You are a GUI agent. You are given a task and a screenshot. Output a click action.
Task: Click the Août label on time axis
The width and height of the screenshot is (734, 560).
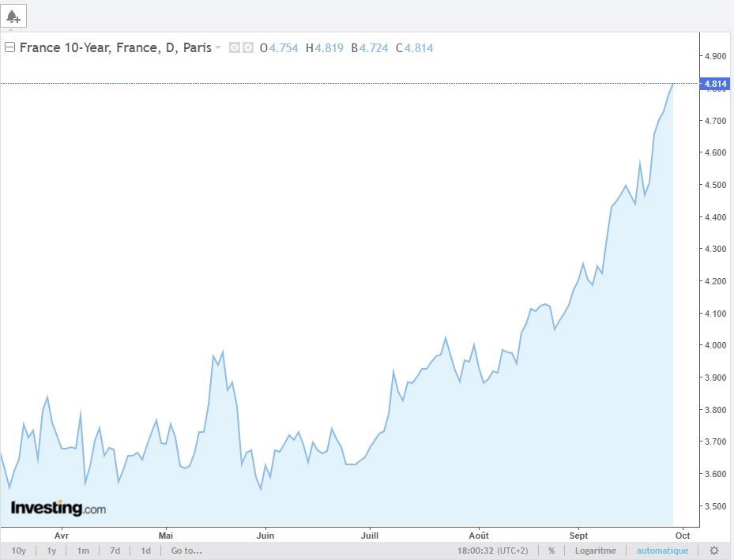coord(479,536)
